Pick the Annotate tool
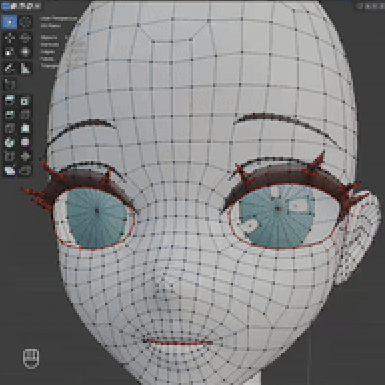385x385 pixels. pyautogui.click(x=9, y=68)
